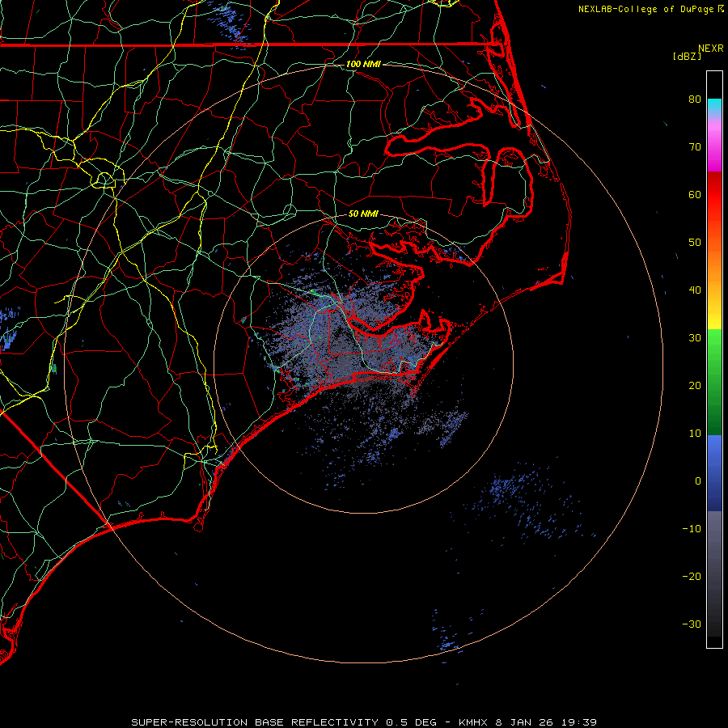Click the 0 value on dBZ scale

[x=698, y=481]
